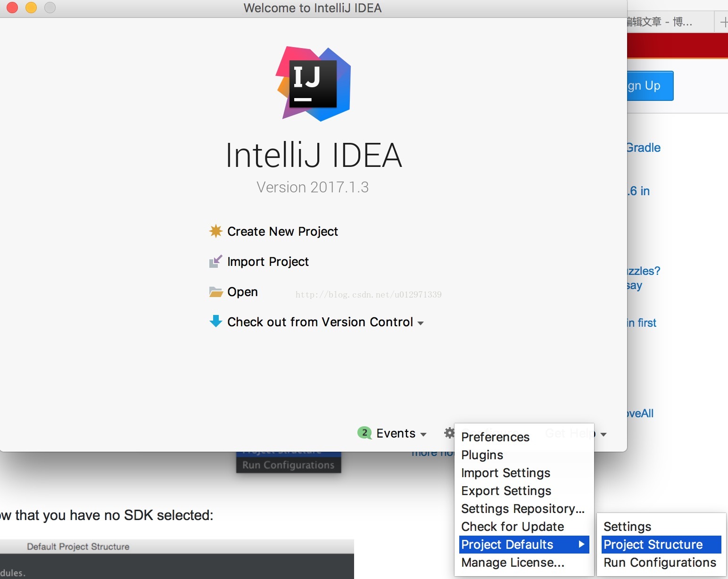
Task: Click the Open folder icon
Action: (215, 292)
